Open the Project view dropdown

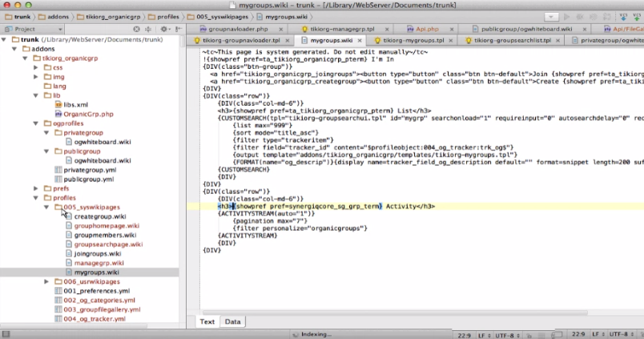(x=33, y=29)
